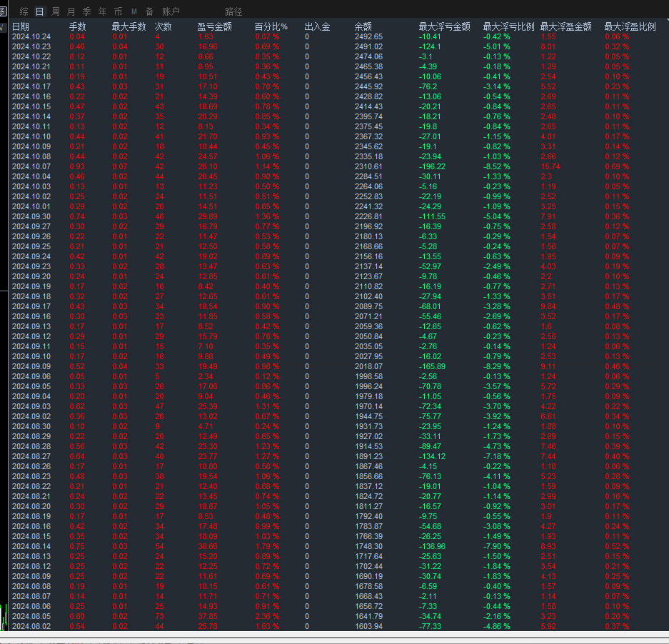Click the 路径 path label
Viewport: 669px width, 644px height.
tap(233, 11)
